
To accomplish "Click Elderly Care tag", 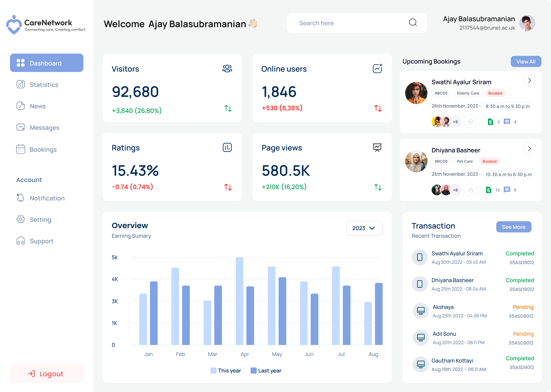I will (468, 93).
